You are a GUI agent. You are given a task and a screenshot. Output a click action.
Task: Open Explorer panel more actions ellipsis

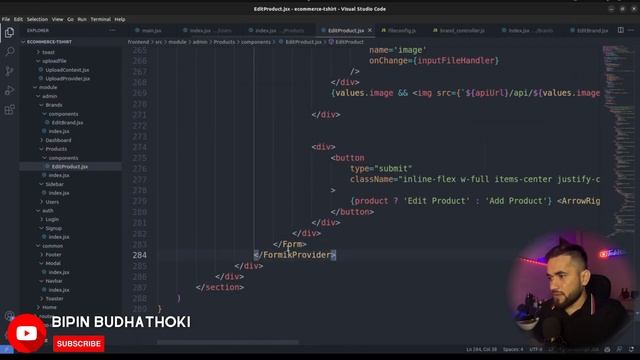(x=112, y=30)
